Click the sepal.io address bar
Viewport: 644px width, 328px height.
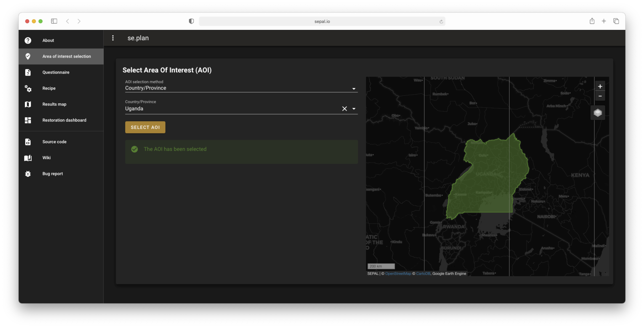point(322,21)
